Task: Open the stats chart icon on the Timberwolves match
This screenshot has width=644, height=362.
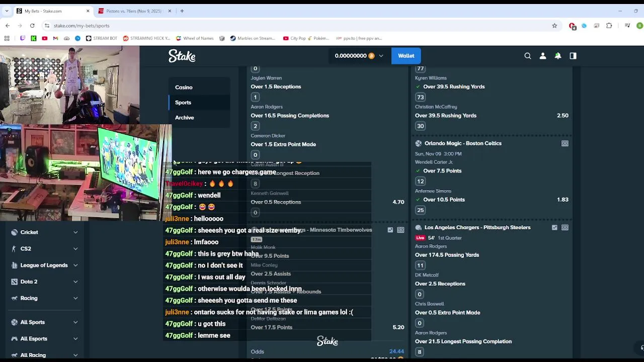Action: tap(390, 230)
